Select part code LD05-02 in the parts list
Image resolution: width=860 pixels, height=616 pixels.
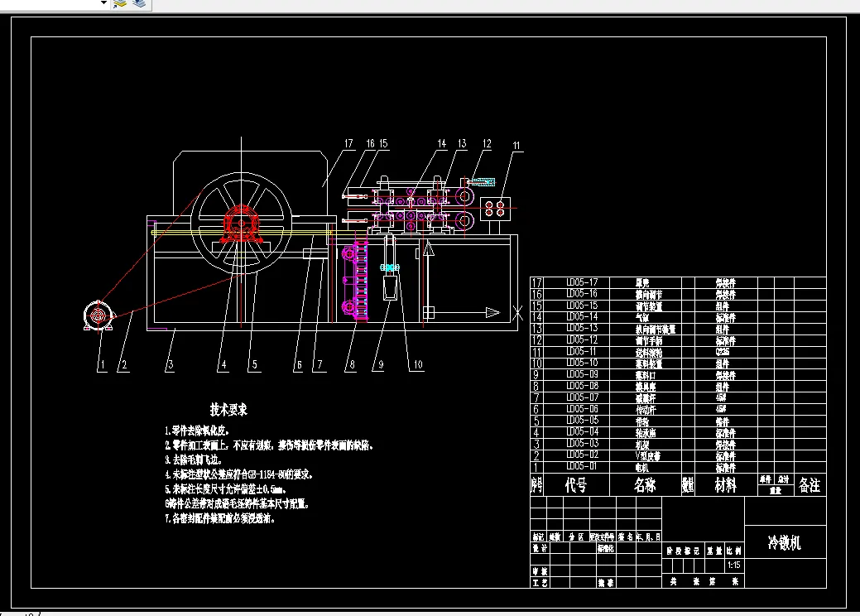tap(582, 455)
